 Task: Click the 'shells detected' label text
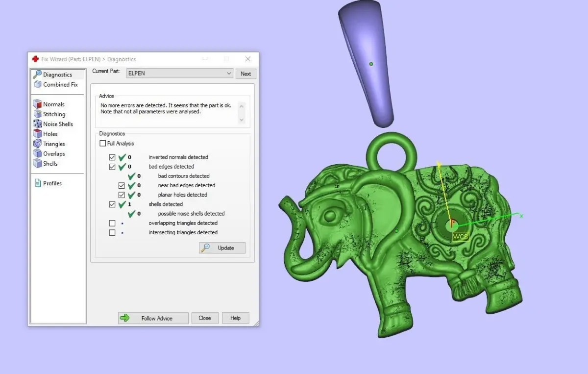pyautogui.click(x=166, y=204)
